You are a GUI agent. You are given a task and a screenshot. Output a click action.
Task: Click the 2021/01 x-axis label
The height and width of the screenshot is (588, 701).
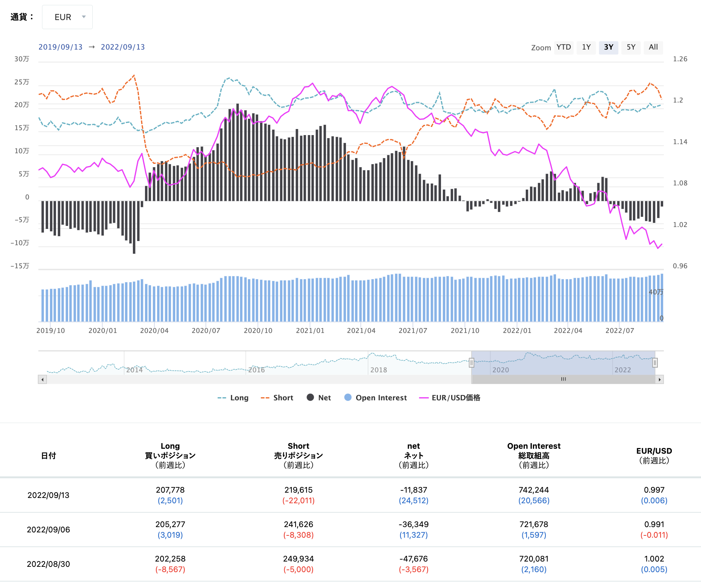click(x=310, y=331)
